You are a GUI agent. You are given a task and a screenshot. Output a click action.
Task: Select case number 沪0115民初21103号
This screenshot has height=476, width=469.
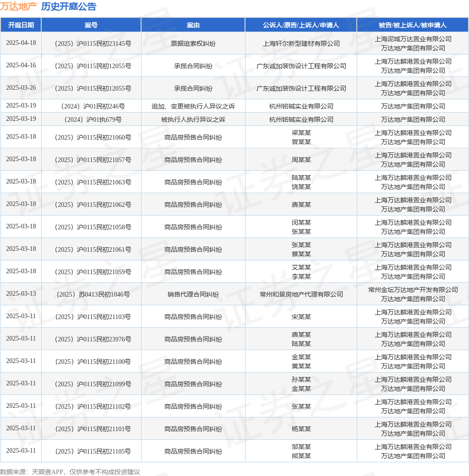[x=93, y=317]
